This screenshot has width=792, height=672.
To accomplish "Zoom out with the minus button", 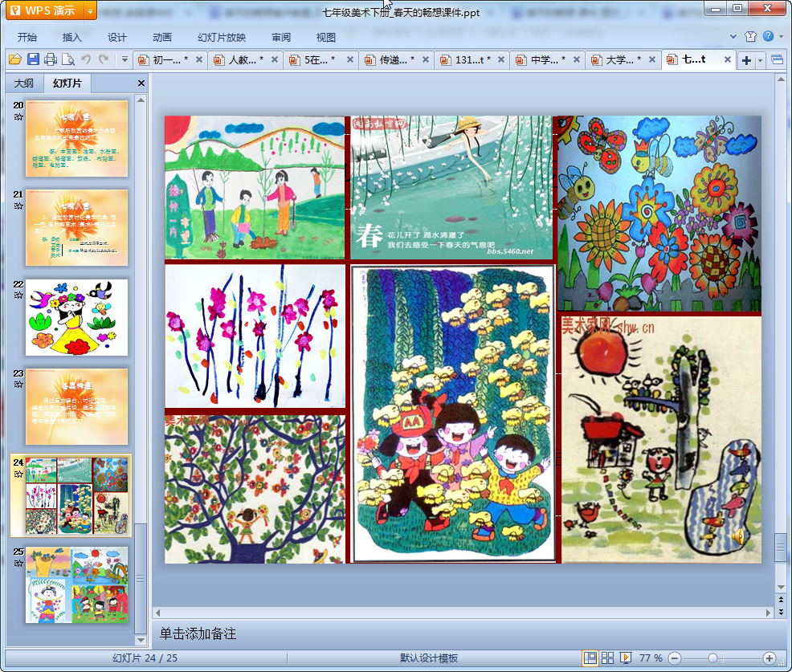I will click(x=674, y=658).
